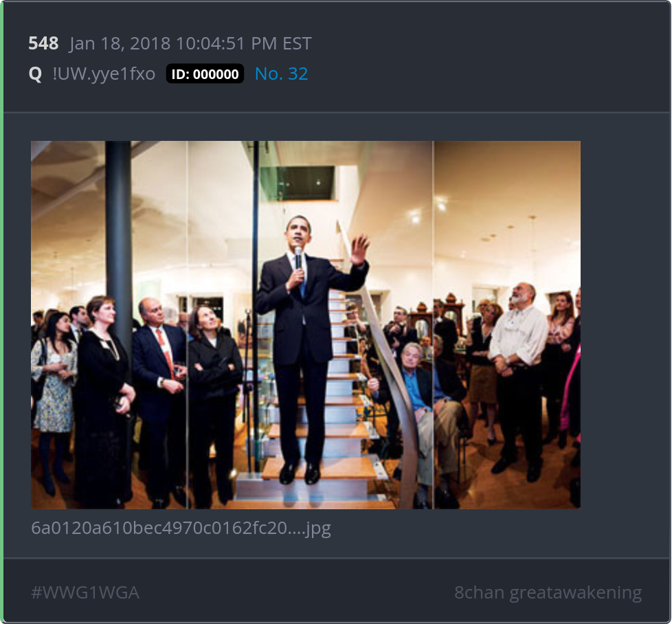Click the microphone in the photo
Image resolution: width=672 pixels, height=624 pixels.
(x=299, y=258)
